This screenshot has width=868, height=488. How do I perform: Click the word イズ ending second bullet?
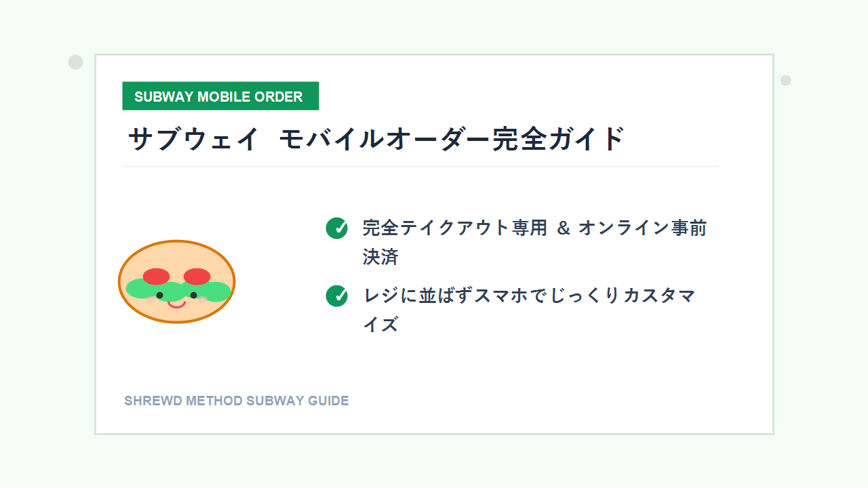(x=380, y=325)
